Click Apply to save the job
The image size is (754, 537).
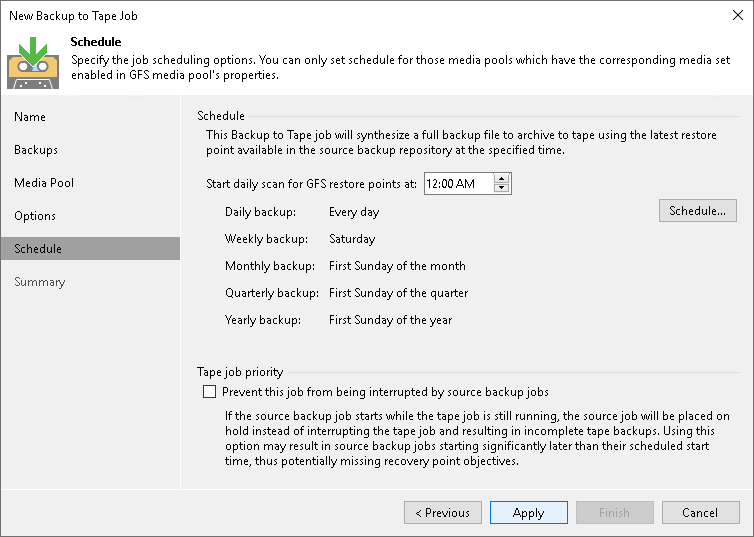coord(528,513)
